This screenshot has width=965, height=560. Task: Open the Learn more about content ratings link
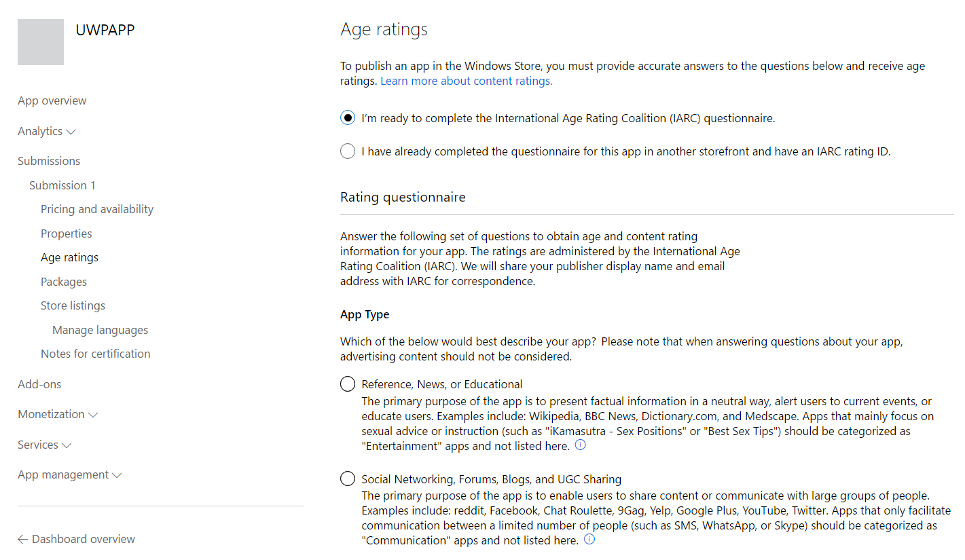(466, 81)
